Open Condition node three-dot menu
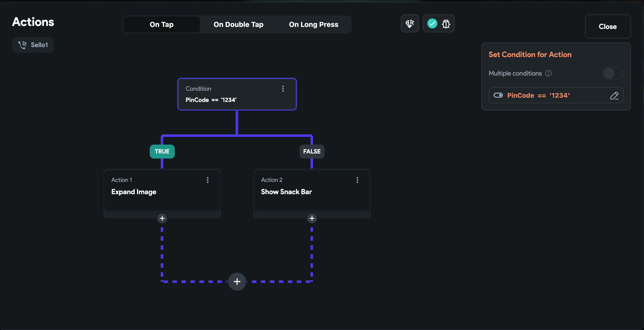Image resolution: width=644 pixels, height=330 pixels. 283,89
